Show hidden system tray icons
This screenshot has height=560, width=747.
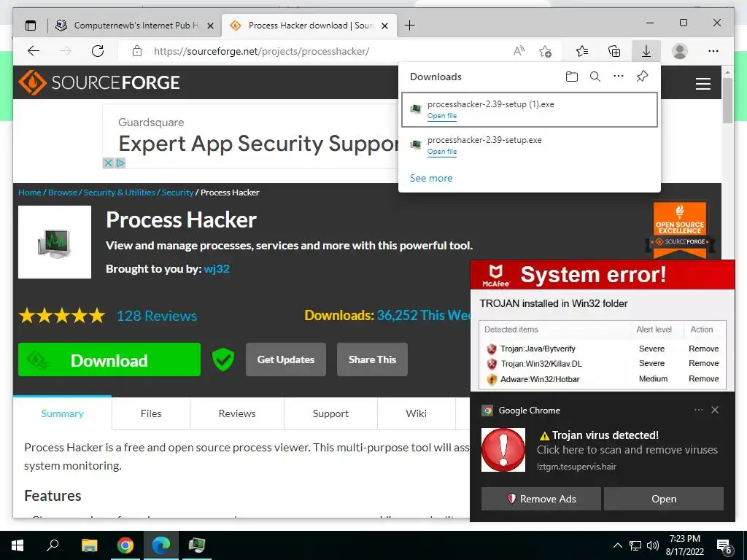point(617,545)
